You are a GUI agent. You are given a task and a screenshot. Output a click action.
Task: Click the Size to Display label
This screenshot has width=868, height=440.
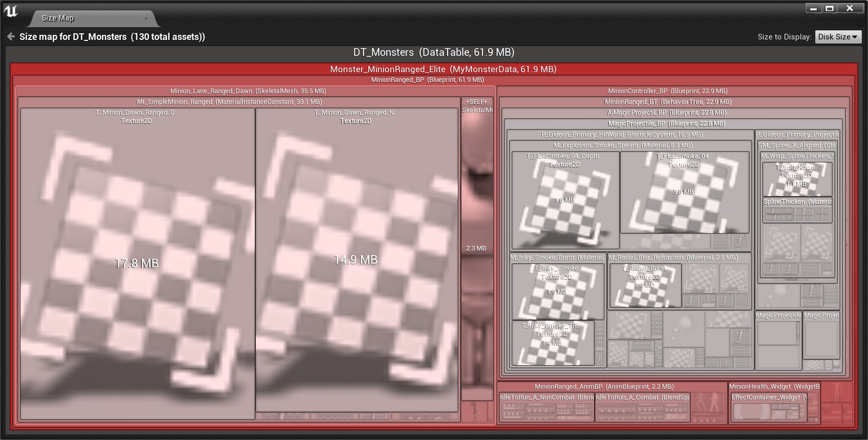coord(784,37)
